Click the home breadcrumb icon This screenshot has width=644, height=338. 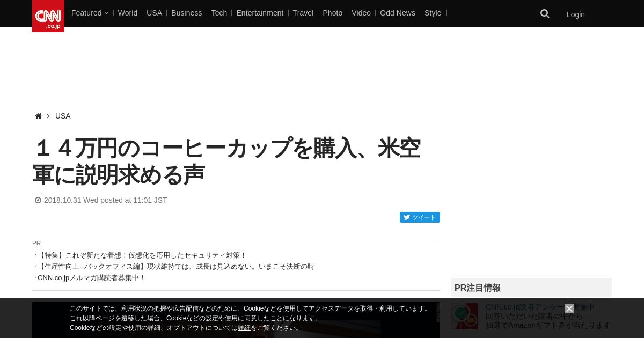coord(38,116)
